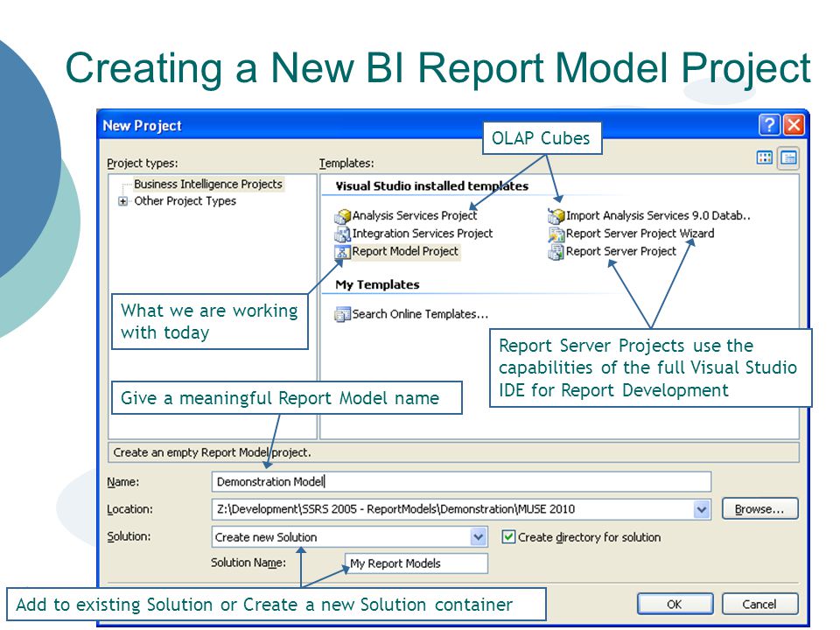Expand the Other Project Types node
The width and height of the screenshot is (840, 630).
click(x=123, y=201)
